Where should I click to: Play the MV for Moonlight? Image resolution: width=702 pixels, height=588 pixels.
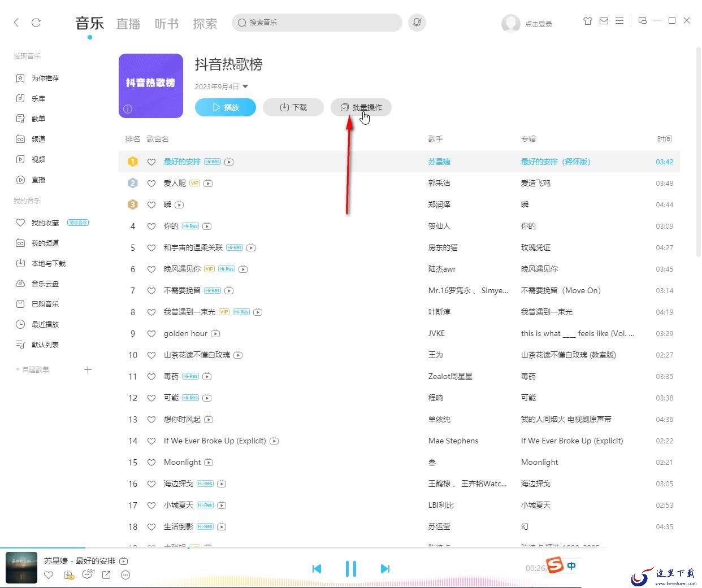tap(209, 462)
